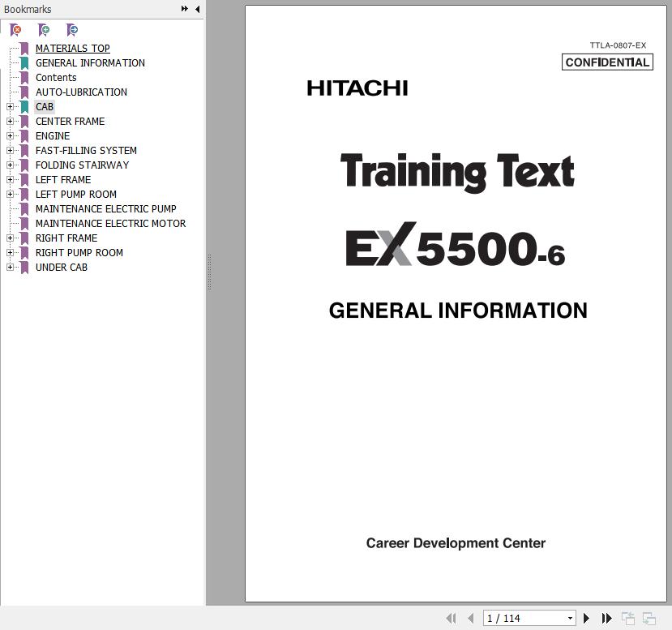Click the MAINTENANCE ELECTRIC PUMP ribbon icon

tap(24, 208)
